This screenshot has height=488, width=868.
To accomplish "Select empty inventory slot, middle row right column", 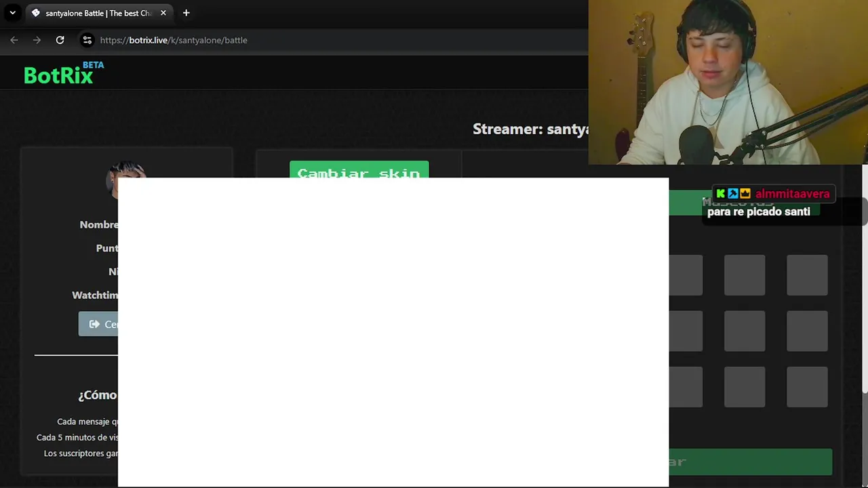I will (807, 331).
